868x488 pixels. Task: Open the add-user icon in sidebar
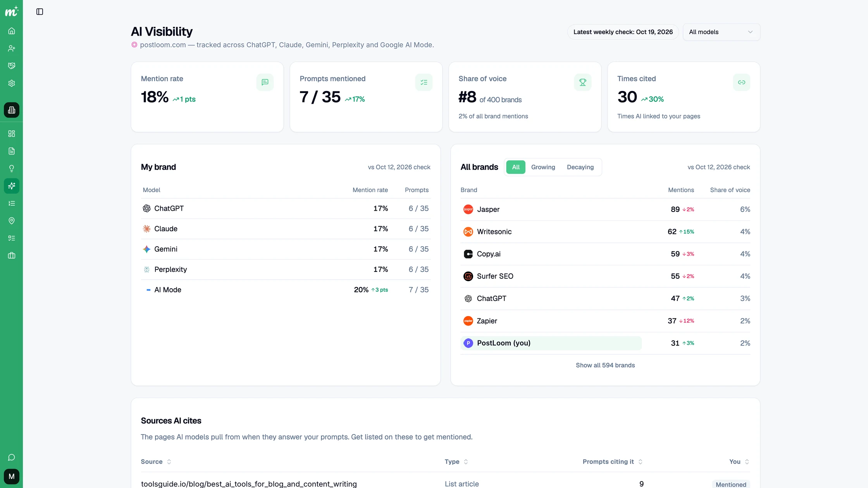tap(12, 48)
